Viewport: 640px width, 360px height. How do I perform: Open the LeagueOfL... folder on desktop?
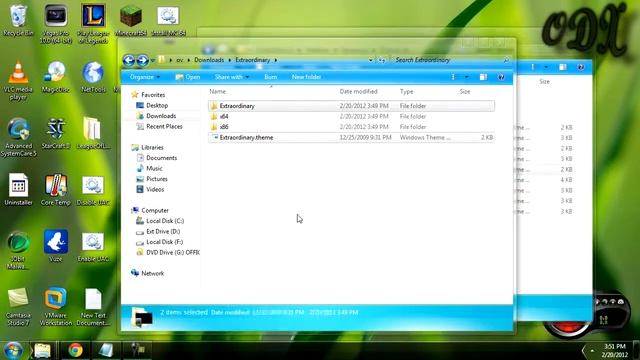pos(93,133)
